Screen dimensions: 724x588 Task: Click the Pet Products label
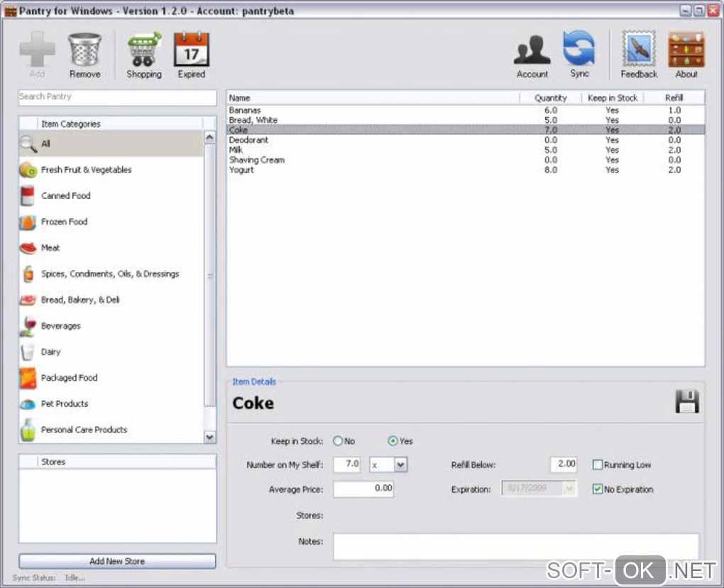[65, 403]
